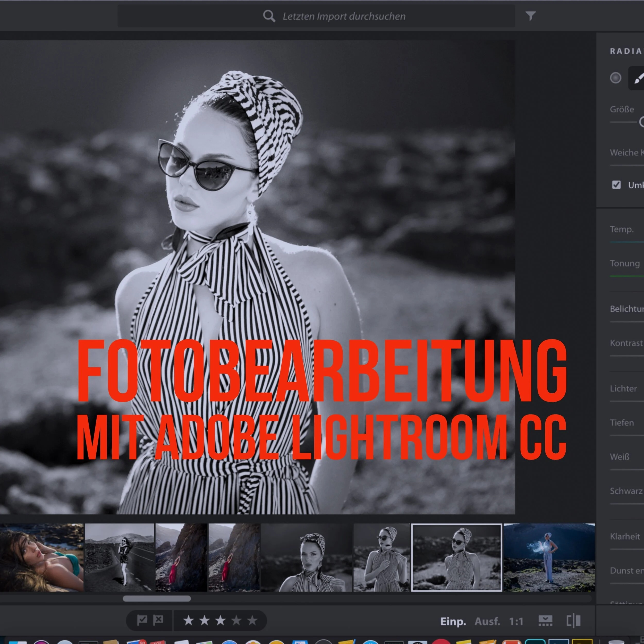Set zoom to 1:1

pyautogui.click(x=516, y=621)
